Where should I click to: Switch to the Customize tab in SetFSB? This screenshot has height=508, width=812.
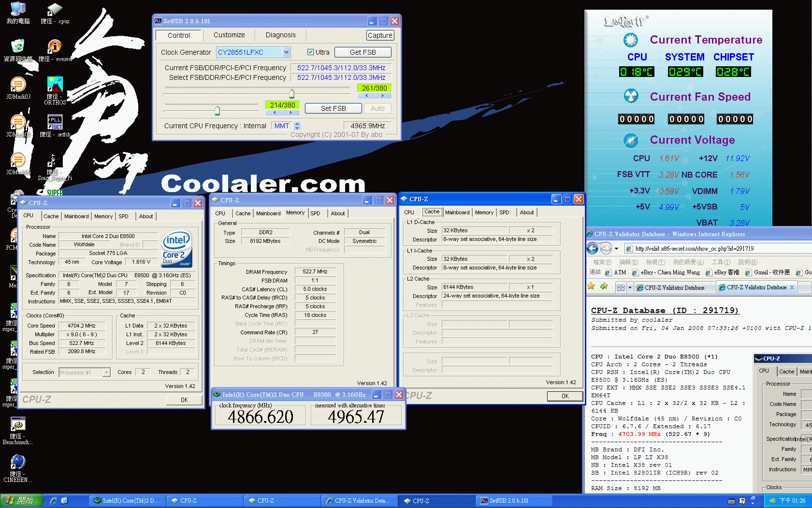pos(229,35)
